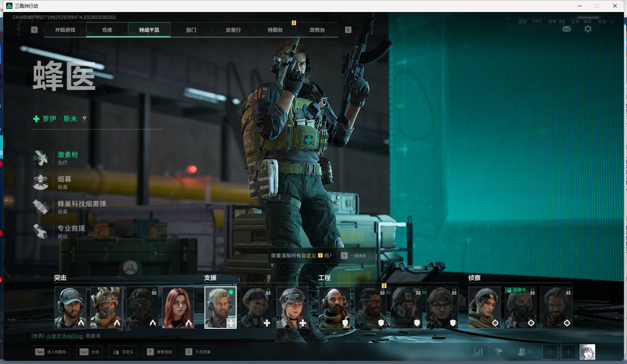627x364 pixels.
Task: Select the tan-helmet masked operator under 突击
Action: coord(106,307)
